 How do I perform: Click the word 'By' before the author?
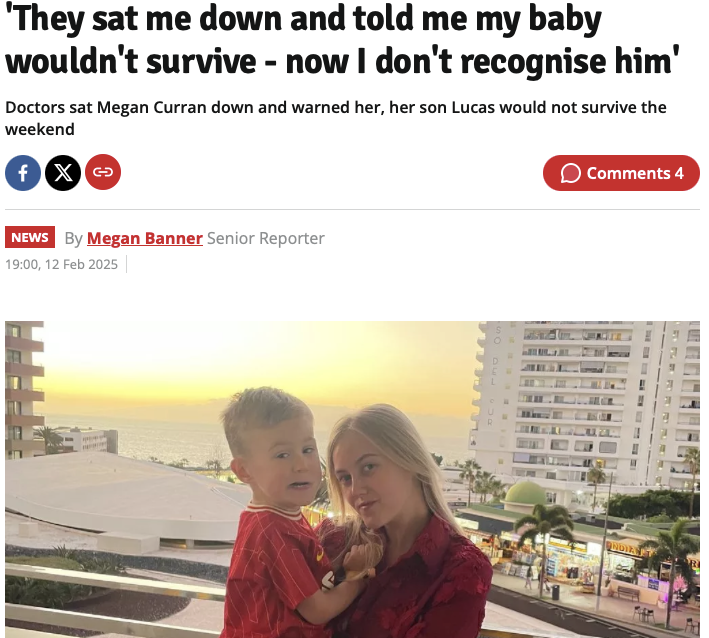point(73,238)
